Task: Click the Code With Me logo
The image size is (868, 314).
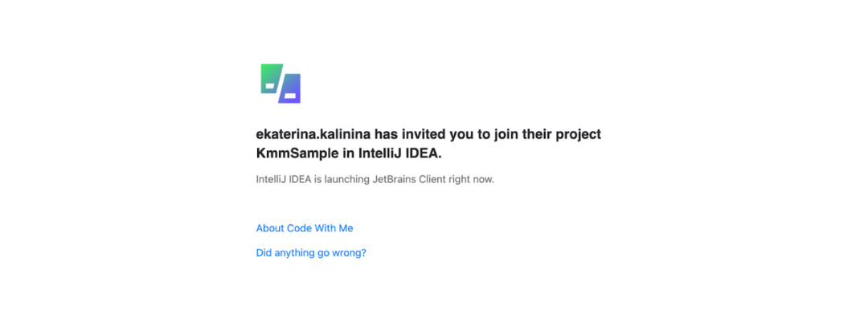Action: [x=280, y=84]
